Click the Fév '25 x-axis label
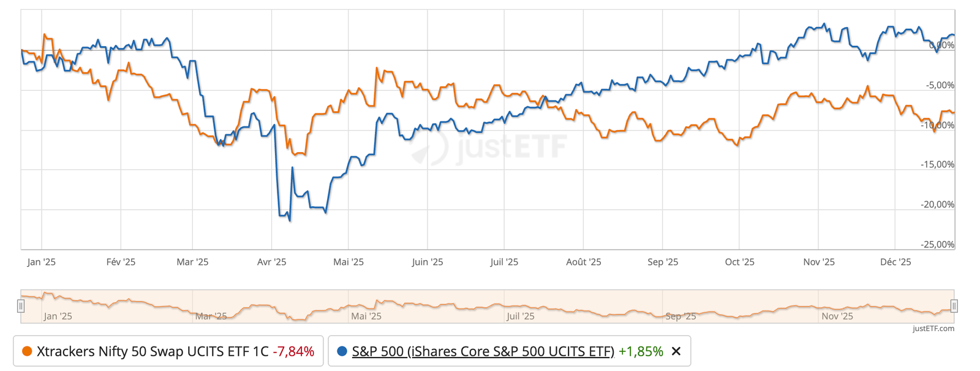The height and width of the screenshot is (371, 980). [121, 262]
